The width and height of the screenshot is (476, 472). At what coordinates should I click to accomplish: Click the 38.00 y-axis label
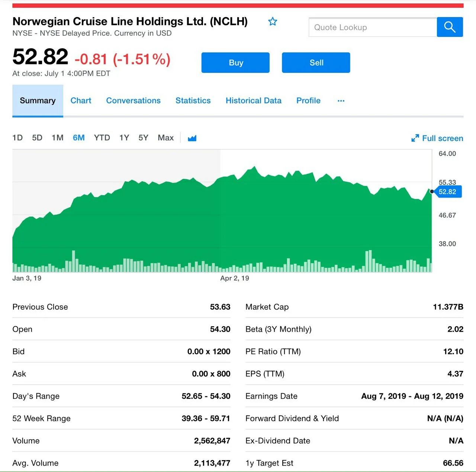[x=447, y=244]
